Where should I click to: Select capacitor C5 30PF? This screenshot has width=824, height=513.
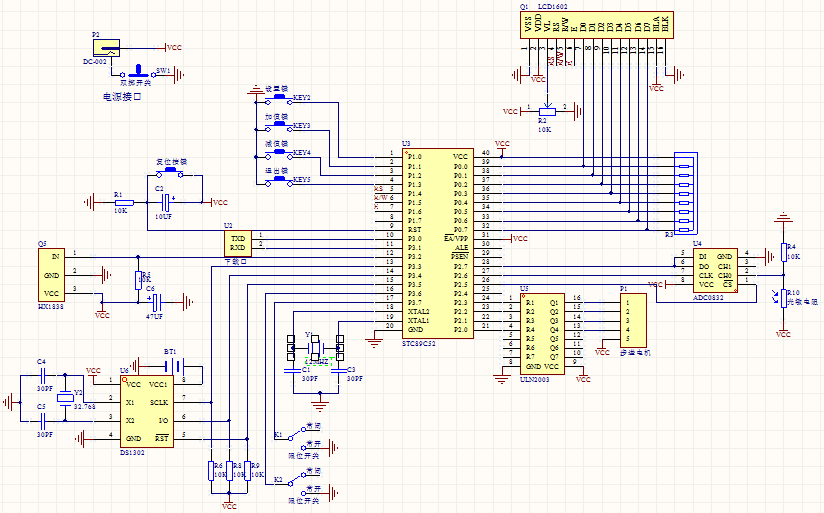click(x=44, y=421)
